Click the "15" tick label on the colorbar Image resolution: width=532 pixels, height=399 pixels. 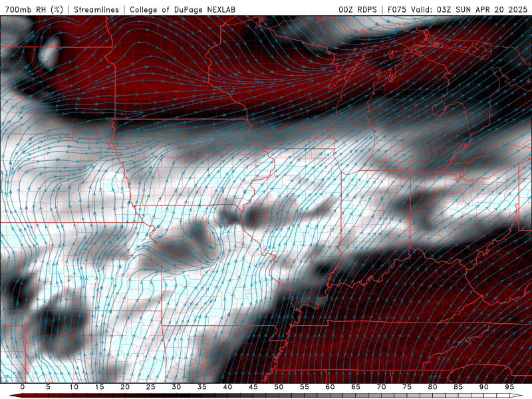99,387
